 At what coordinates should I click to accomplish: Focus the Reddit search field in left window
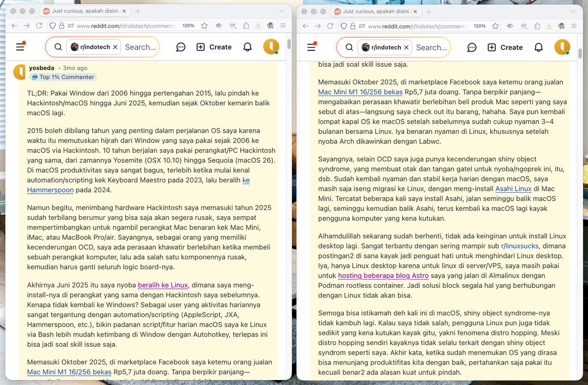141,47
